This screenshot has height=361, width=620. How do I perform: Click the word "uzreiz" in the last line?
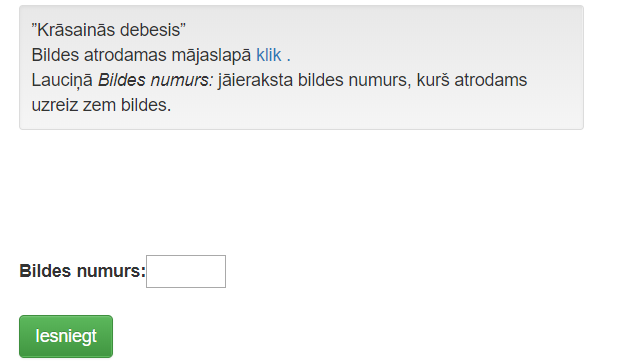(x=55, y=105)
